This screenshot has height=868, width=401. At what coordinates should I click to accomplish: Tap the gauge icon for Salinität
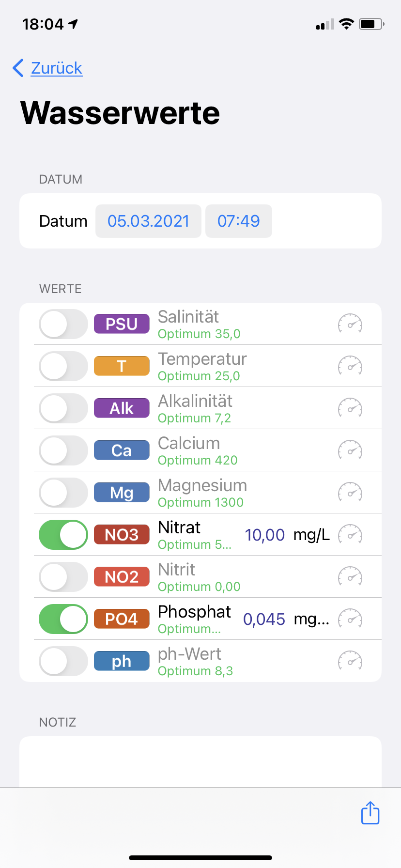click(350, 324)
